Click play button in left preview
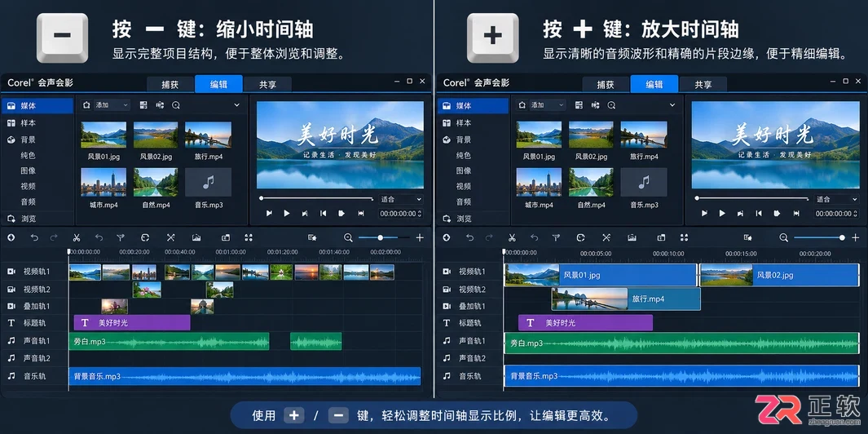The width and height of the screenshot is (868, 434). [x=287, y=214]
